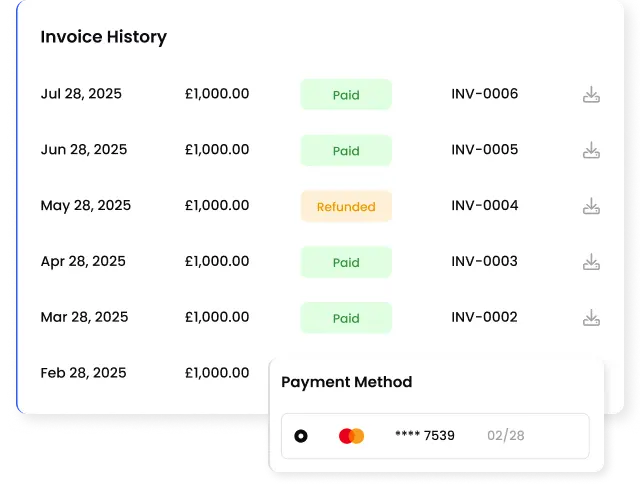Click the Invoice History heading
Screen dimensions: 640x488
point(103,37)
